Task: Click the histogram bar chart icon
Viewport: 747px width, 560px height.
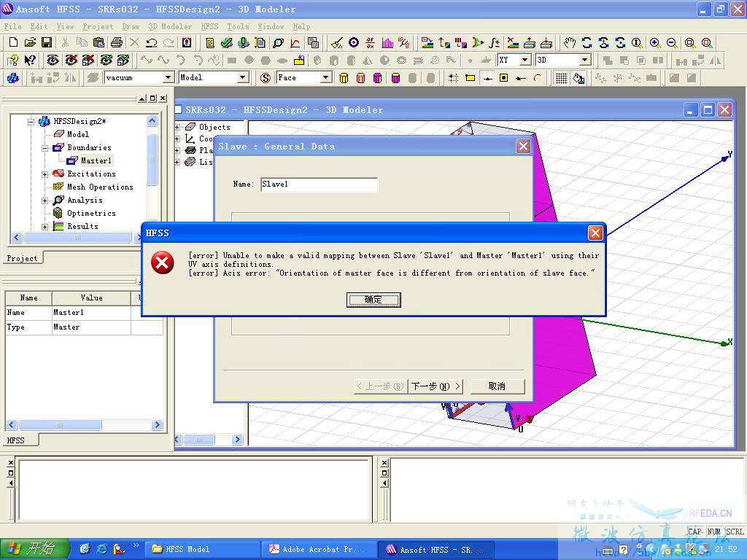Action: (x=387, y=42)
